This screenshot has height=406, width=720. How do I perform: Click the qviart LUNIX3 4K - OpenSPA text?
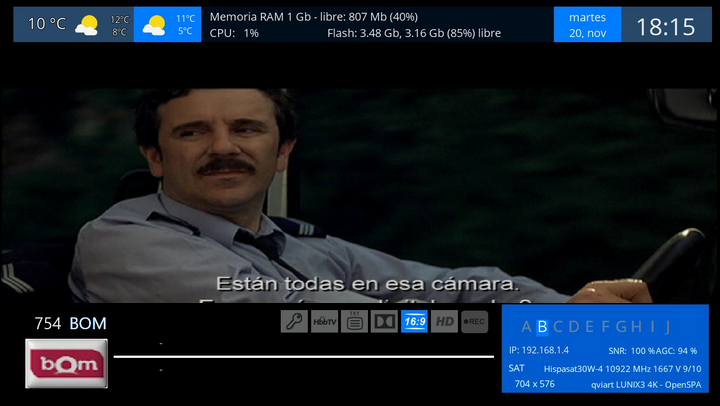click(646, 385)
